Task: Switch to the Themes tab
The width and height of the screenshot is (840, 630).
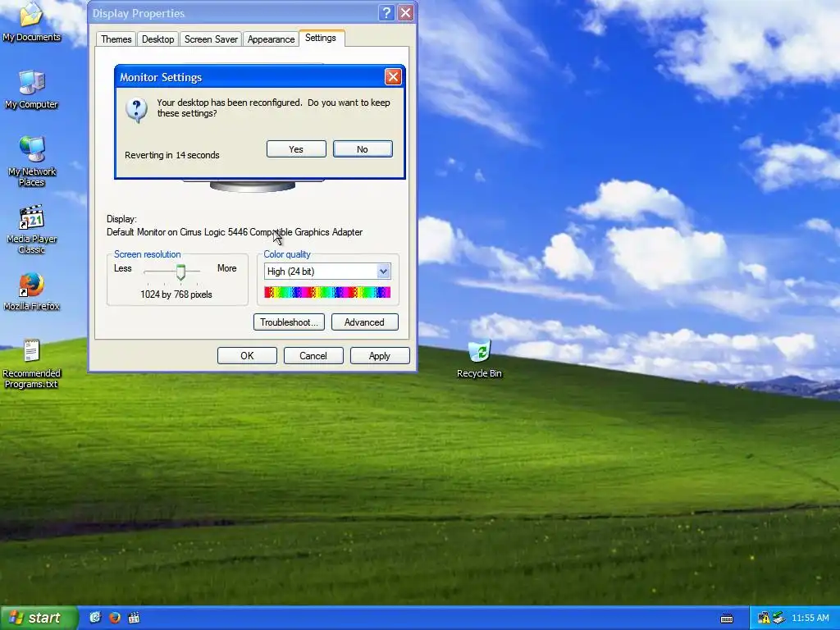Action: pos(116,39)
